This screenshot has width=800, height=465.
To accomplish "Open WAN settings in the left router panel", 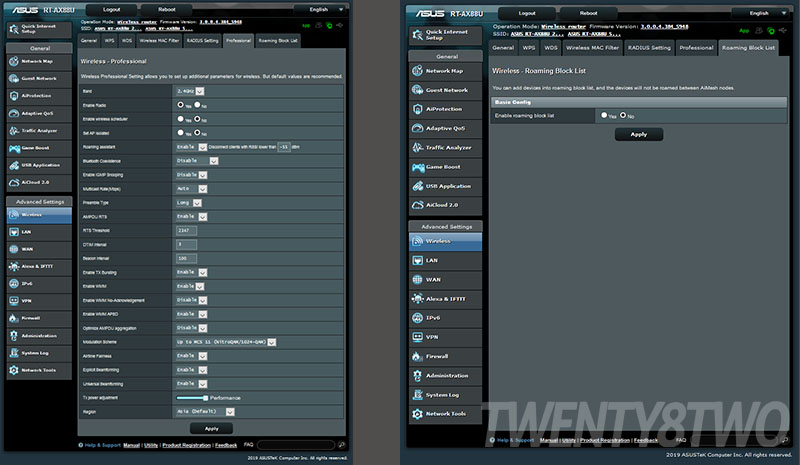I will pos(39,249).
